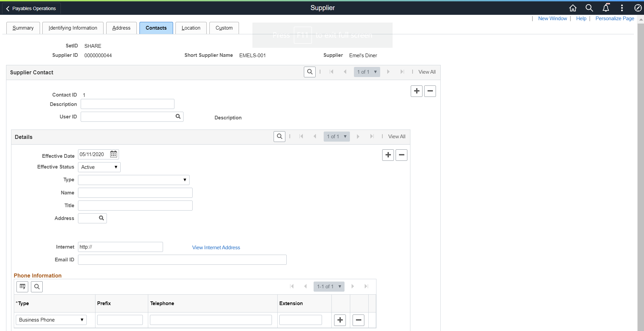Go to previous Supplier Contact row
The image size is (644, 331).
[x=345, y=72]
